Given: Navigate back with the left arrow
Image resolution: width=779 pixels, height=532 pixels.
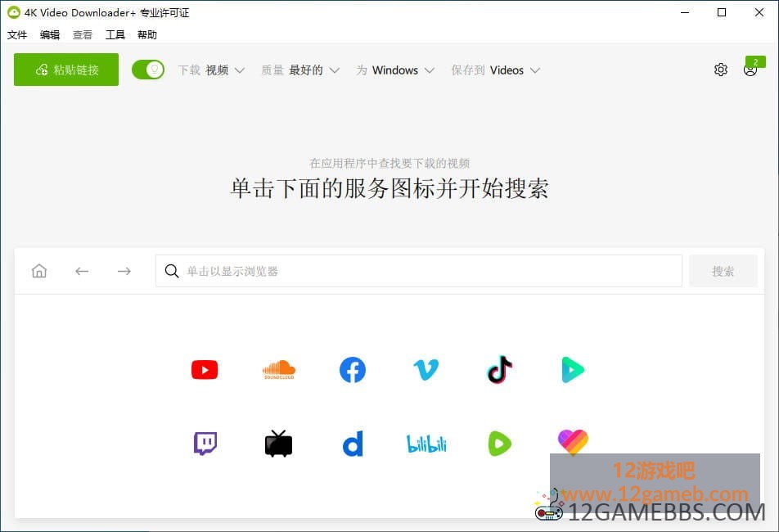Looking at the screenshot, I should (x=82, y=271).
